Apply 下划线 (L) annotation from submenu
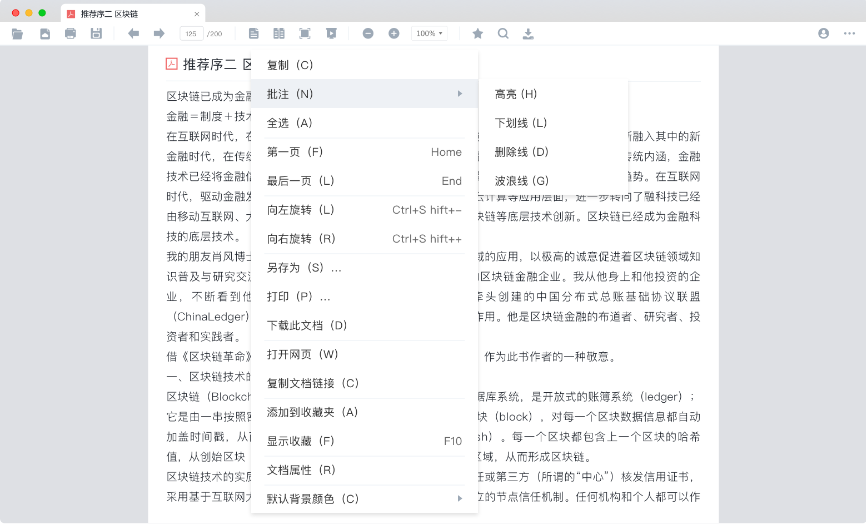 (553, 123)
